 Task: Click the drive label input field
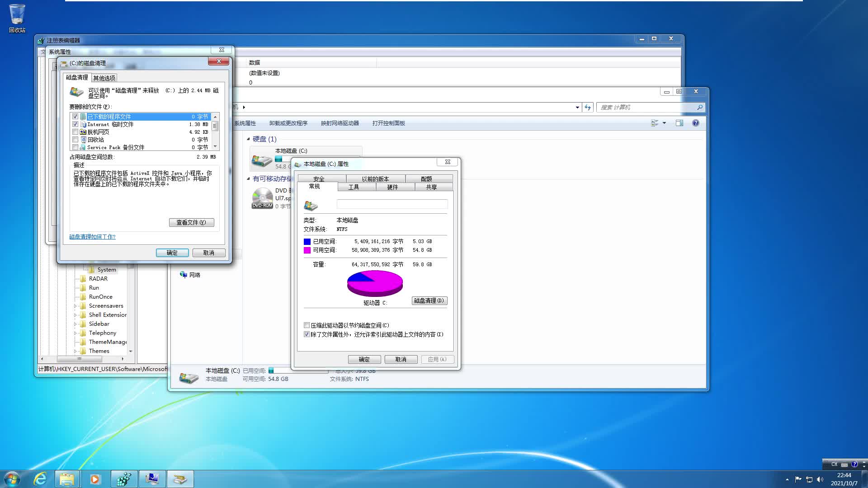pyautogui.click(x=392, y=204)
